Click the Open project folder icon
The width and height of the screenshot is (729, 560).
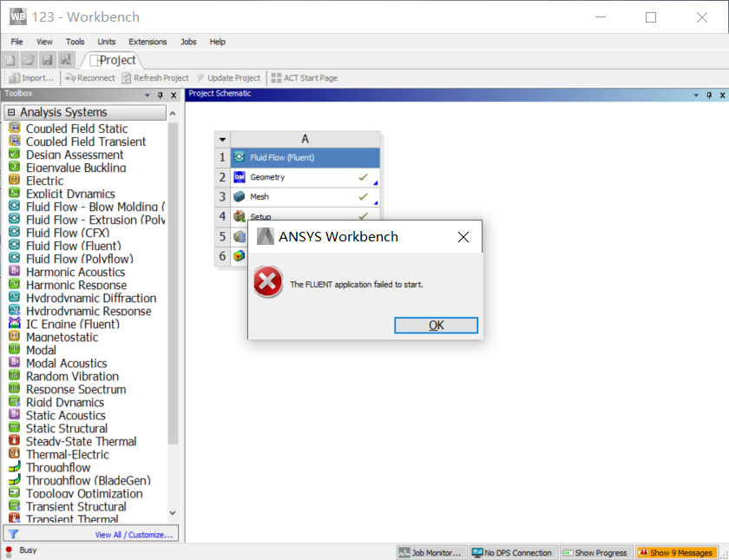point(29,60)
